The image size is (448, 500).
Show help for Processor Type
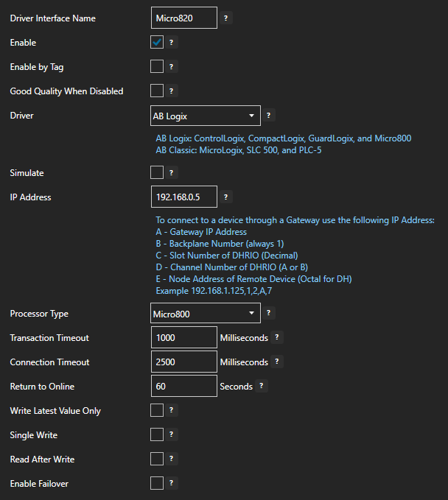tap(269, 313)
